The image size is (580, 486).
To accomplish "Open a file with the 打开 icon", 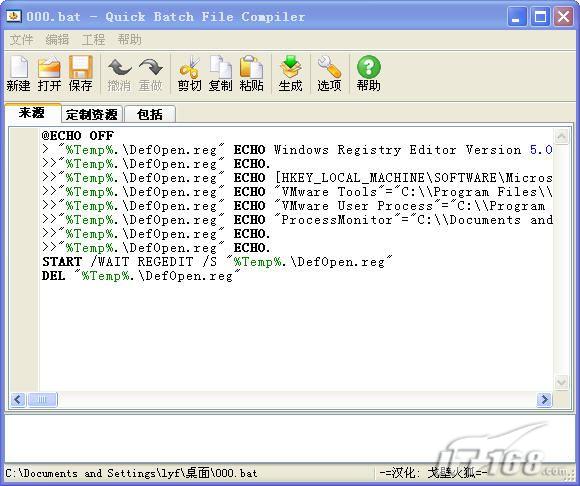I will pyautogui.click(x=49, y=74).
